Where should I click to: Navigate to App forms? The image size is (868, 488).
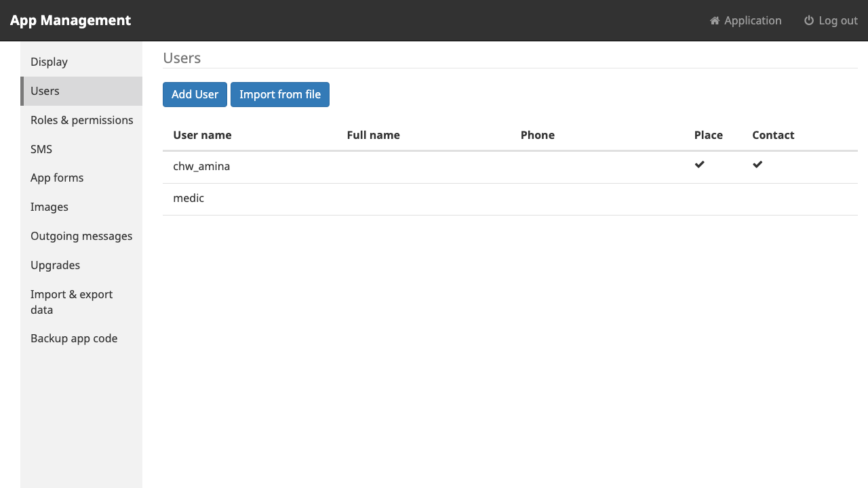(81, 178)
